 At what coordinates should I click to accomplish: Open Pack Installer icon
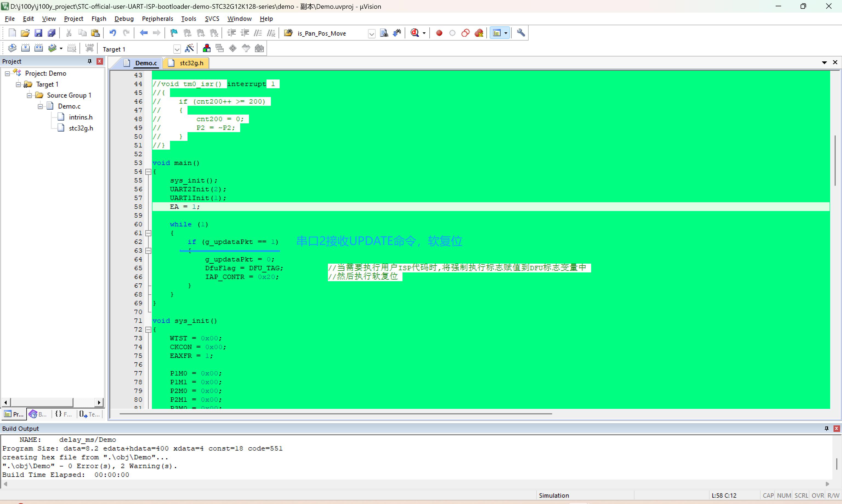259,48
